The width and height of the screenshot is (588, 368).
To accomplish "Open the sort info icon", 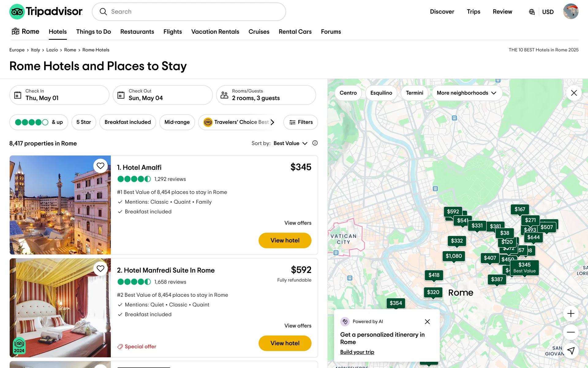I will 315,143.
